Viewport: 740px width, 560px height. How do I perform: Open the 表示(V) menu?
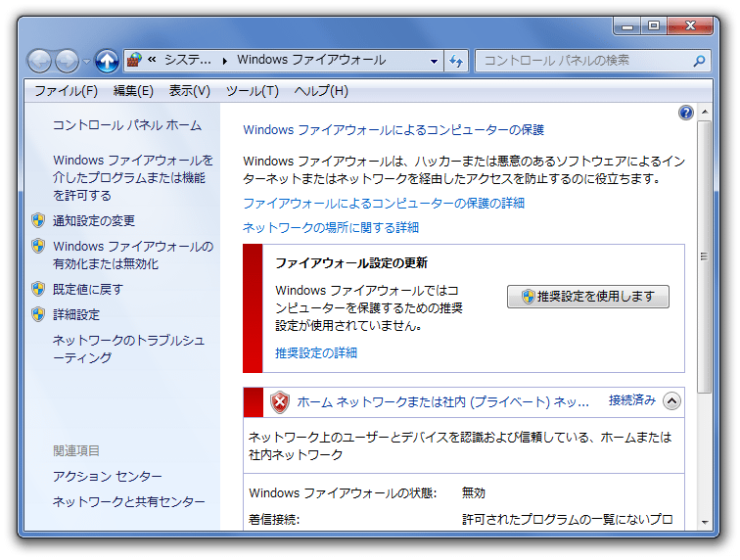190,91
